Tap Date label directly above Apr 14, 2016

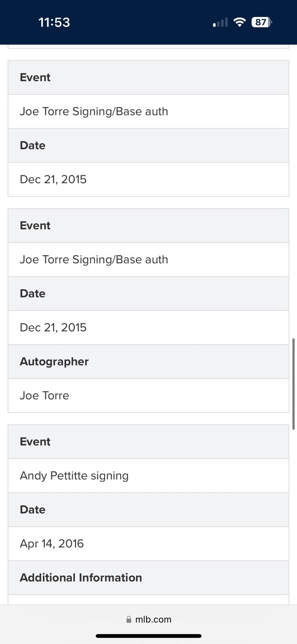(x=33, y=510)
